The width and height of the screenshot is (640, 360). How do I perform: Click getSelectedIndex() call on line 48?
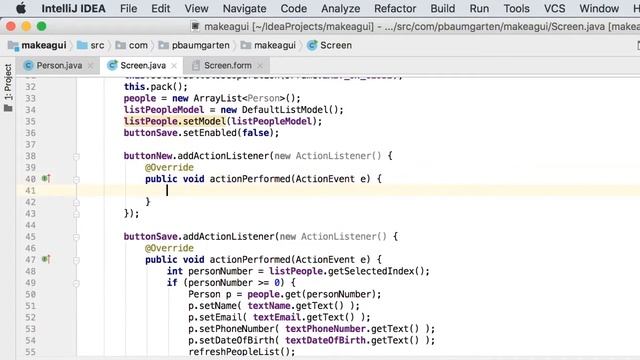coord(375,271)
